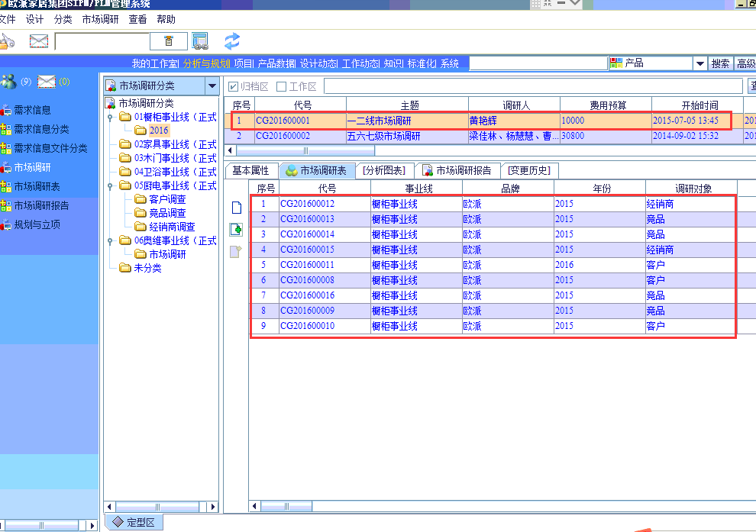The image size is (756, 532).
Task: Open the 产品 search type dropdown
Action: pos(699,63)
